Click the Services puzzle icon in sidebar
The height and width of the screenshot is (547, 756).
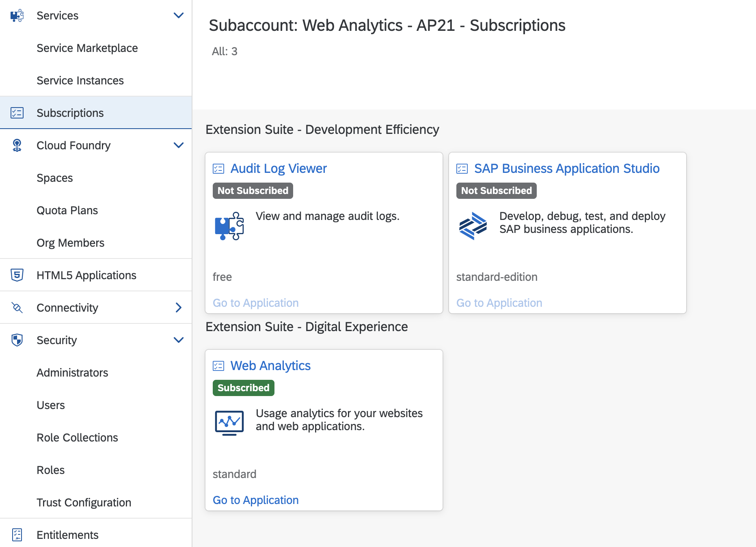point(17,15)
